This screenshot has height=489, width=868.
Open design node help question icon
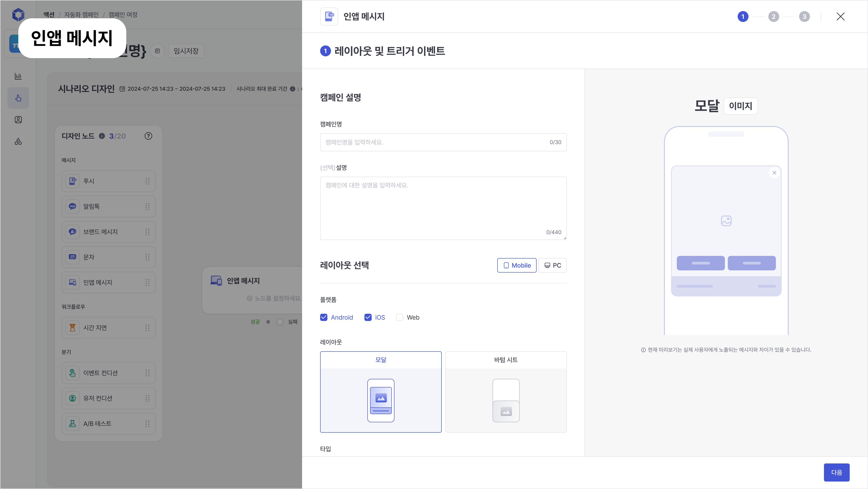pyautogui.click(x=148, y=136)
